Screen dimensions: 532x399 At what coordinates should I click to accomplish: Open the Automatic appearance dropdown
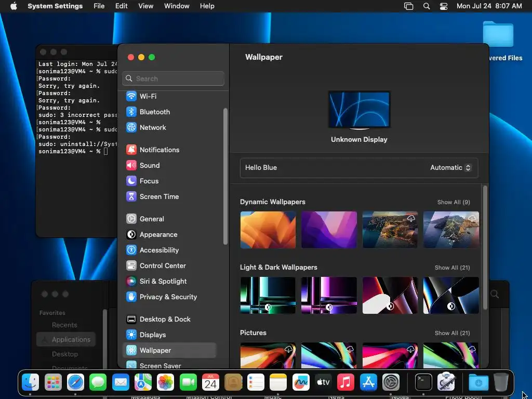point(450,168)
